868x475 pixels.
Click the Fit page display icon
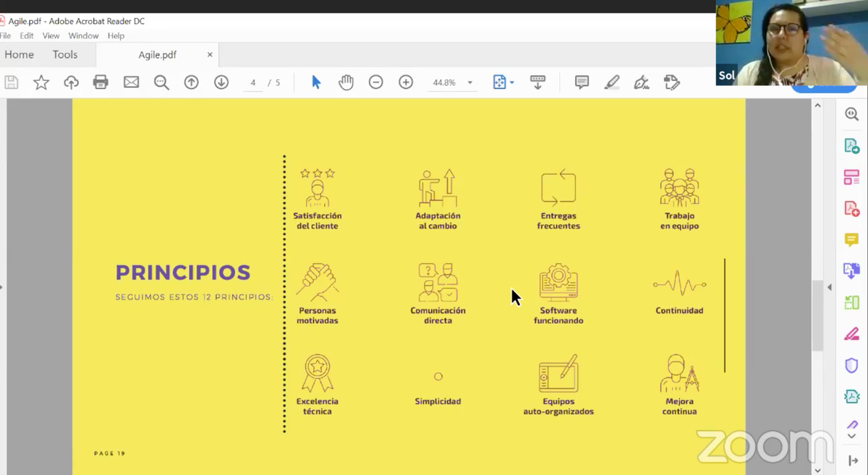tap(499, 82)
